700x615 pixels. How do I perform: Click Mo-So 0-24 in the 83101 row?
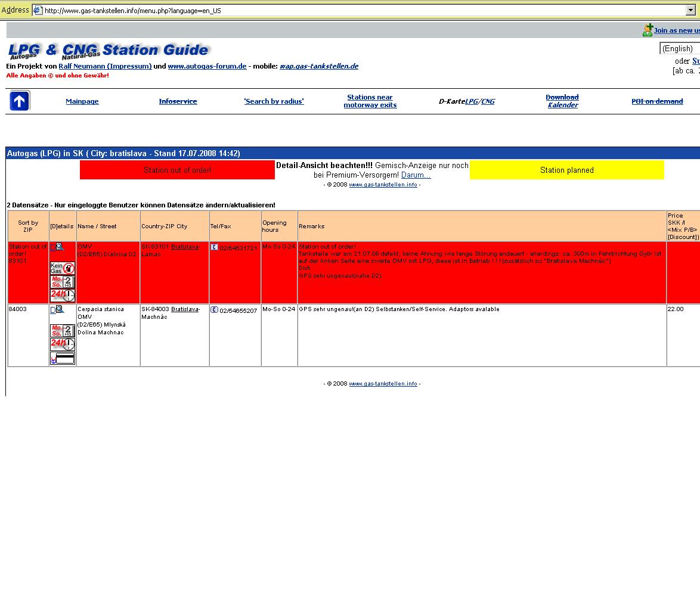tap(279, 247)
